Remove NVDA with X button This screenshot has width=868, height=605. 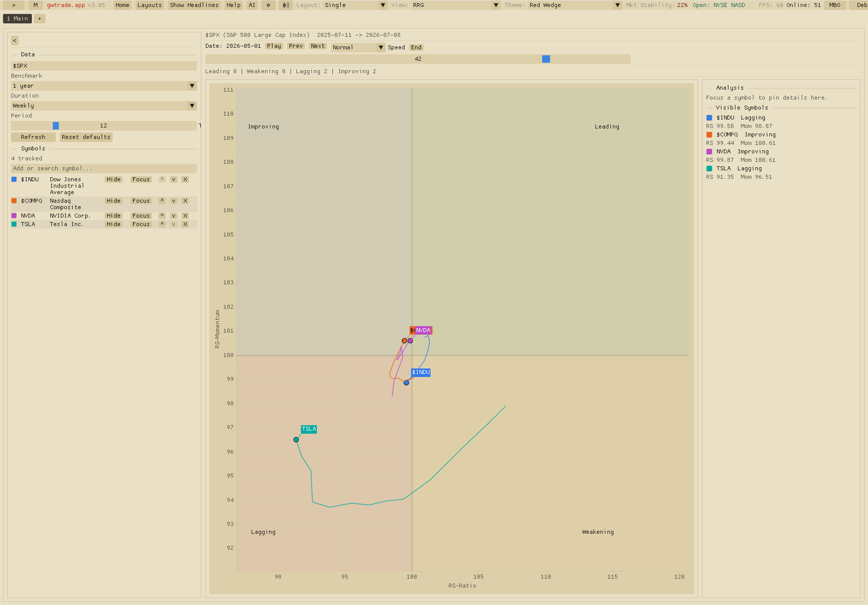(185, 216)
